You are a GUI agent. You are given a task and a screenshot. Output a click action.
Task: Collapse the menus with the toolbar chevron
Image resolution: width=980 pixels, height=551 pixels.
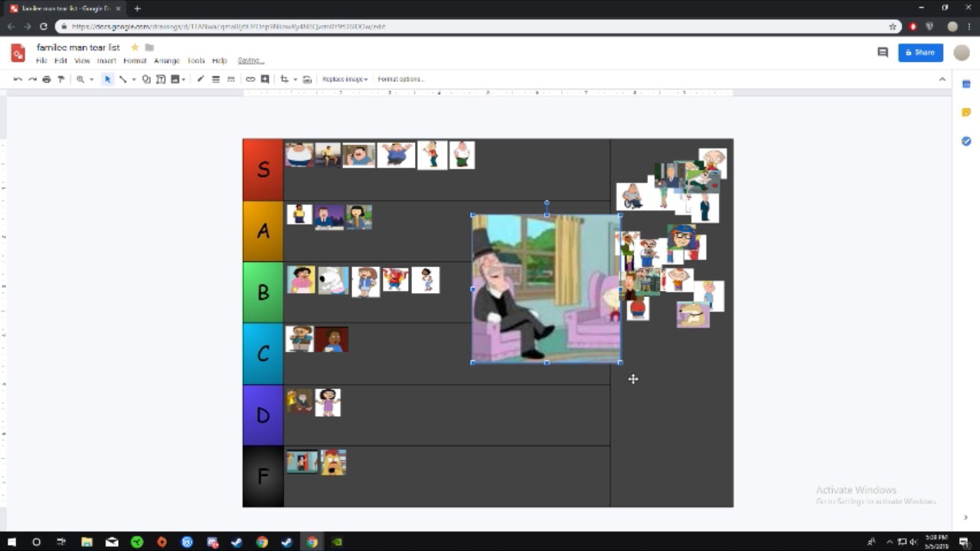tap(942, 79)
